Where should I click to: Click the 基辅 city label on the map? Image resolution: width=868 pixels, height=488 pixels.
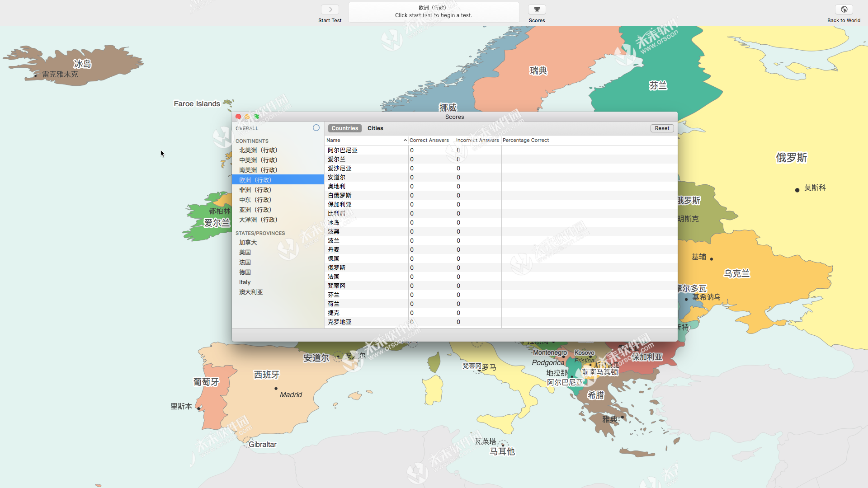point(699,257)
